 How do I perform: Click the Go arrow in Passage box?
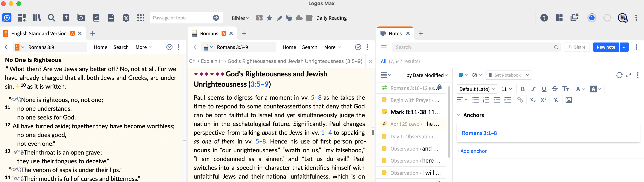216,18
